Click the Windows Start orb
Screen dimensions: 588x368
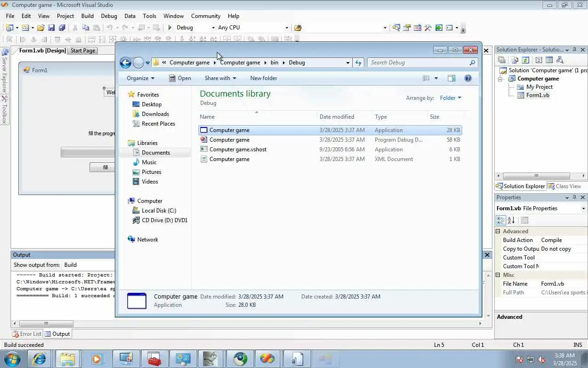12,359
